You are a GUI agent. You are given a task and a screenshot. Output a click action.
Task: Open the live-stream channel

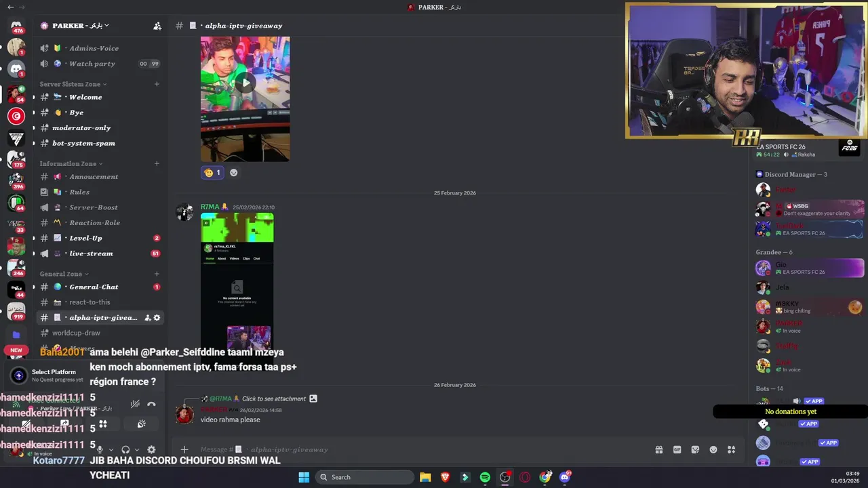tap(100, 253)
